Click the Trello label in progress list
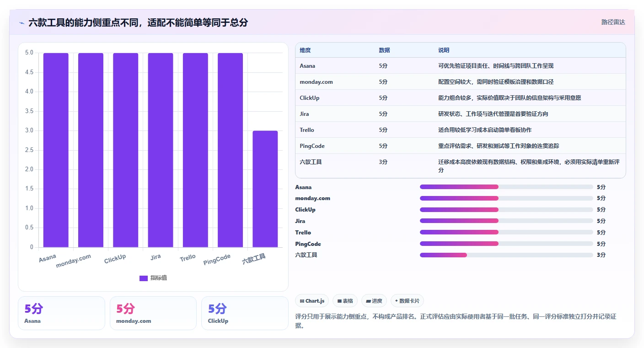This screenshot has height=348, width=644. (x=303, y=233)
